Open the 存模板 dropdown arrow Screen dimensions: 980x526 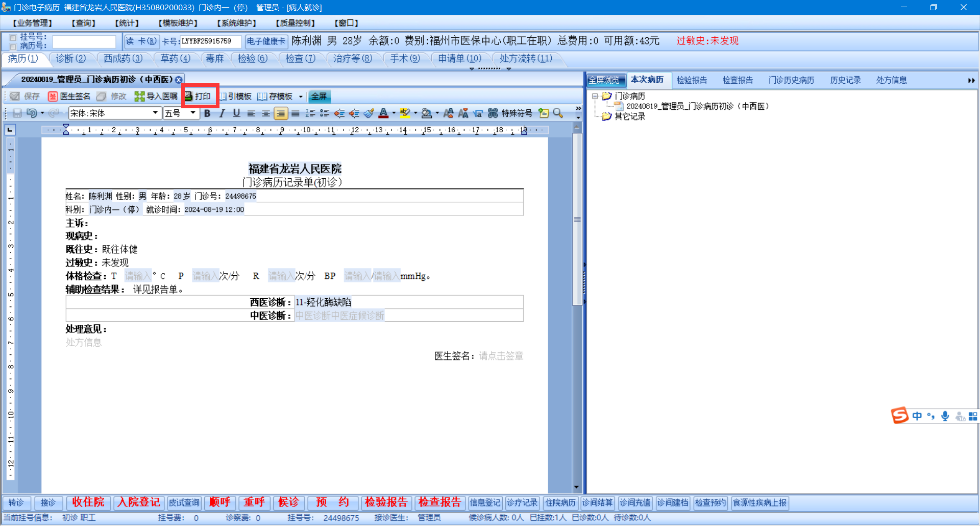click(x=301, y=97)
